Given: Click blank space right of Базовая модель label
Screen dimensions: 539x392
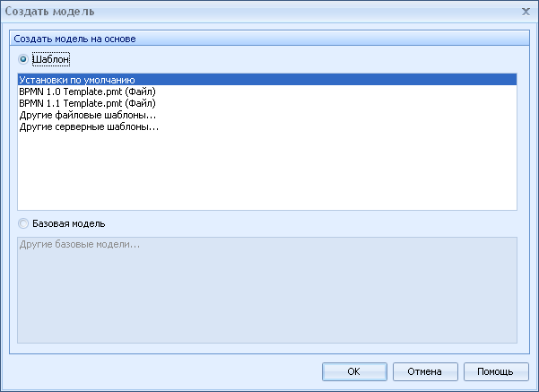Looking at the screenshot, I should pos(309,223).
